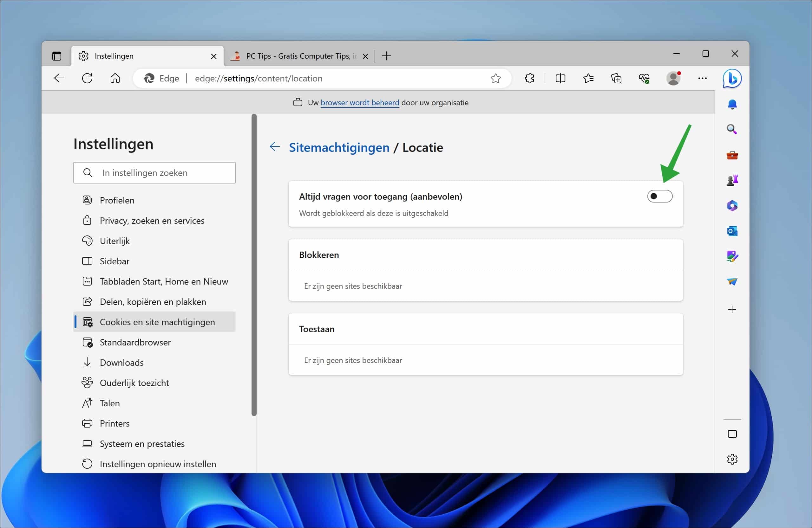
Task: Select Downloads in settings menu
Action: point(121,362)
